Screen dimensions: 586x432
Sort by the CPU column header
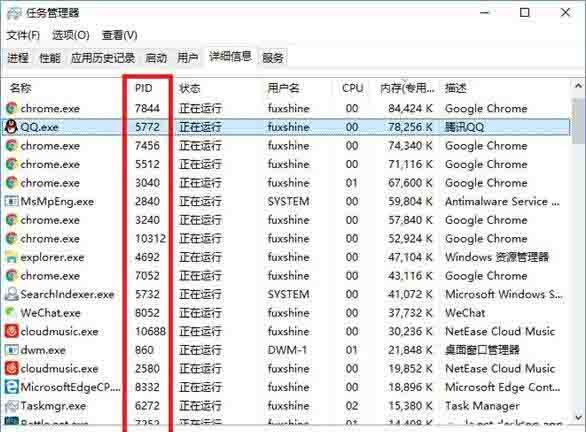tap(352, 88)
